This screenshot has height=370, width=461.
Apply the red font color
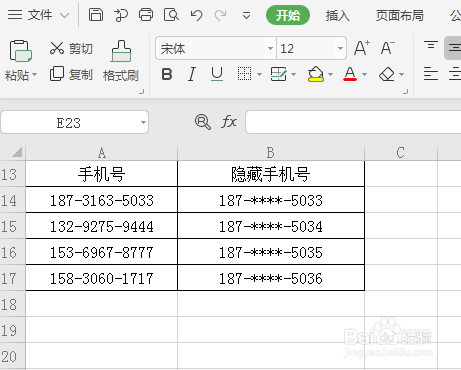click(x=350, y=74)
